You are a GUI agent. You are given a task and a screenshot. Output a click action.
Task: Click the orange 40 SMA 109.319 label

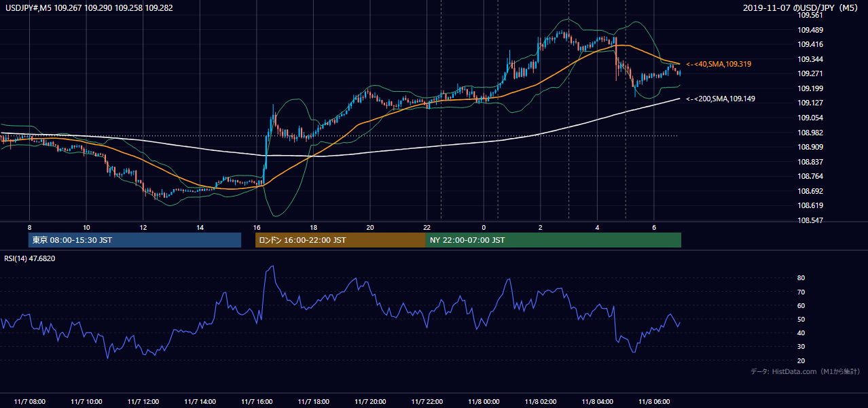click(719, 64)
